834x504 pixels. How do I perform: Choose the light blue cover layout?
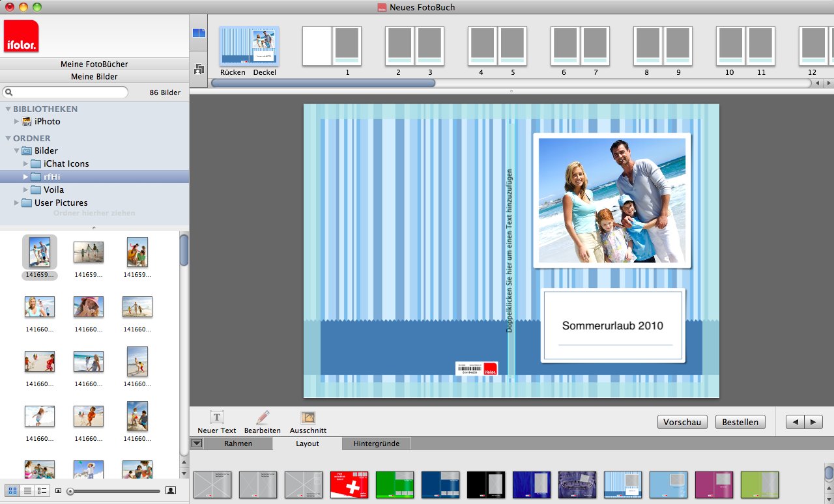669,485
